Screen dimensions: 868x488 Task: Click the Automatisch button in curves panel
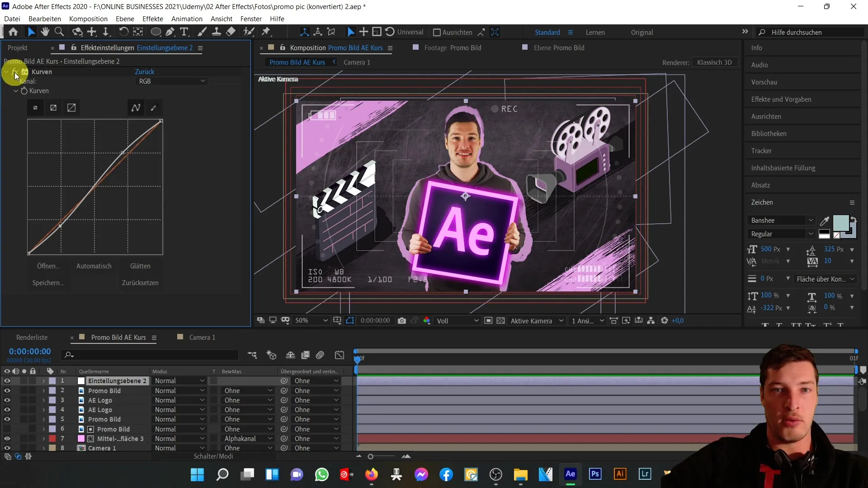94,266
